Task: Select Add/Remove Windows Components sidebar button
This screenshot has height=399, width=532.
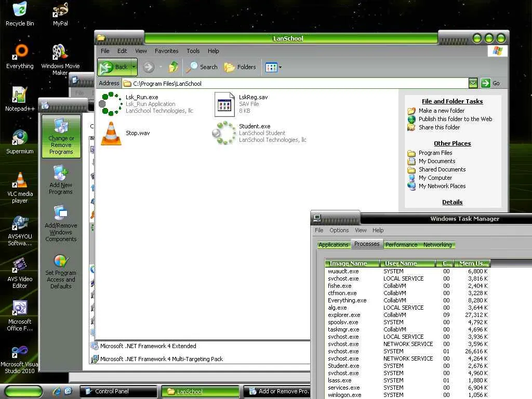Action: coord(61,224)
